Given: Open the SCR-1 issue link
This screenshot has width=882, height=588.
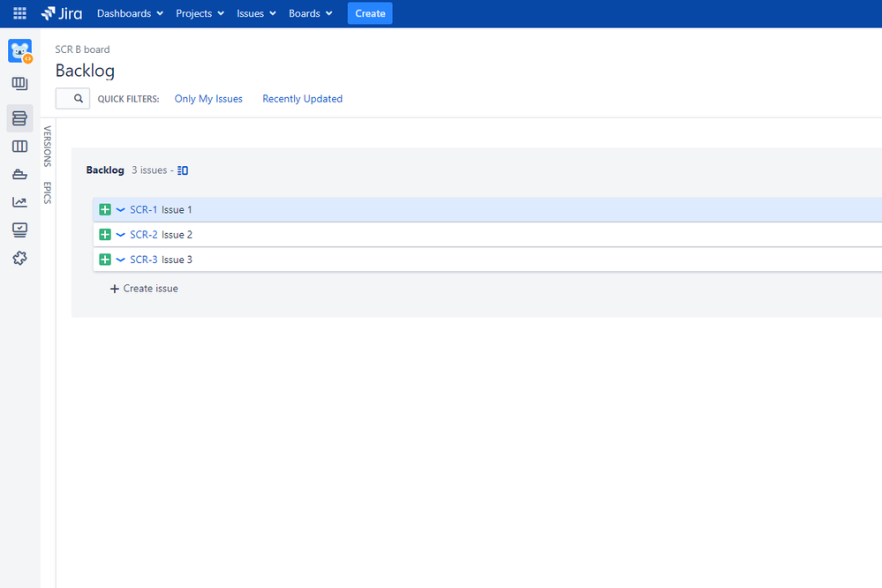Looking at the screenshot, I should 143,209.
